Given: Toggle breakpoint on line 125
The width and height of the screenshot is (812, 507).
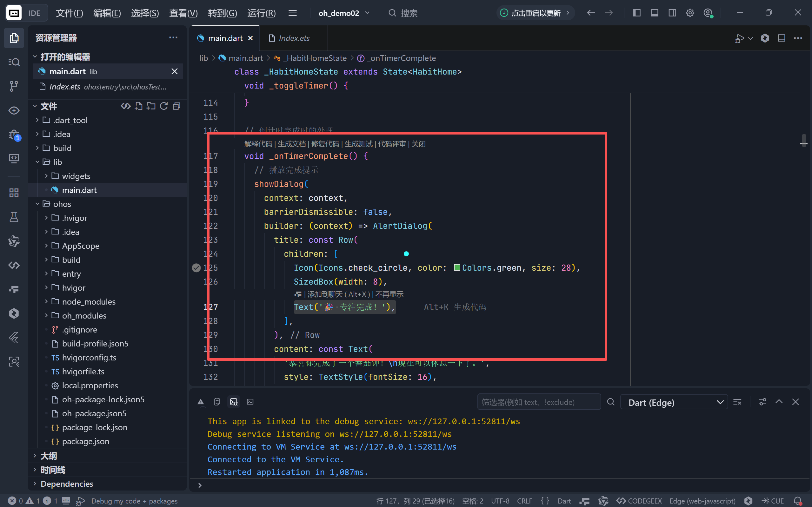Looking at the screenshot, I should pyautogui.click(x=196, y=267).
